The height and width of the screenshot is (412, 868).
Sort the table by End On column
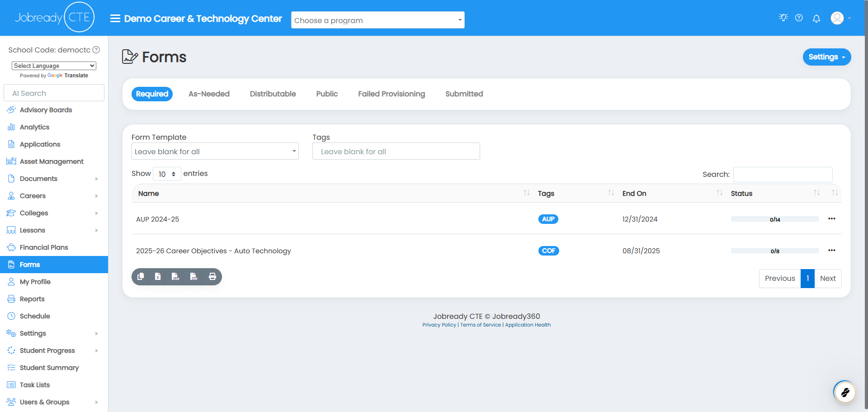coord(671,194)
